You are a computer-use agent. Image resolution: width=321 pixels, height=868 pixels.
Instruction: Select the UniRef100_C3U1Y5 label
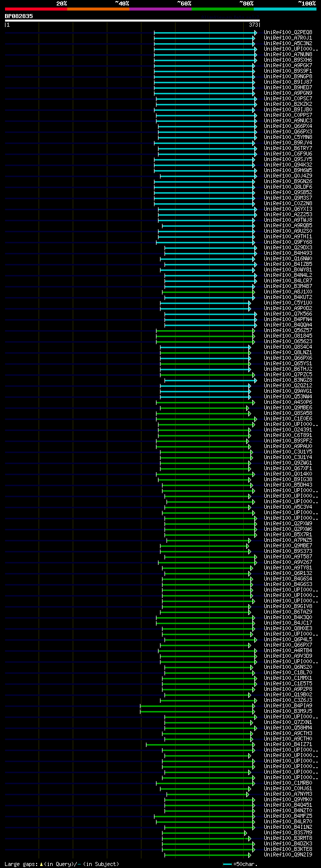[x=288, y=452]
